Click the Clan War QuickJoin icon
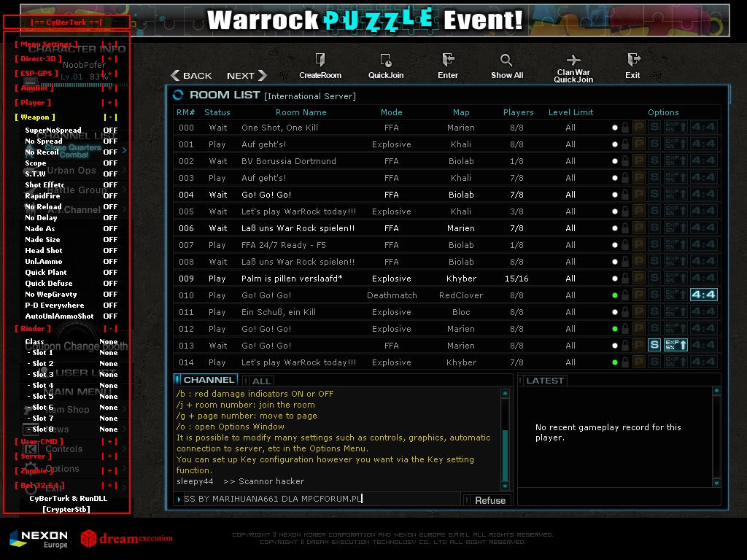The height and width of the screenshot is (560, 747). pyautogui.click(x=573, y=60)
